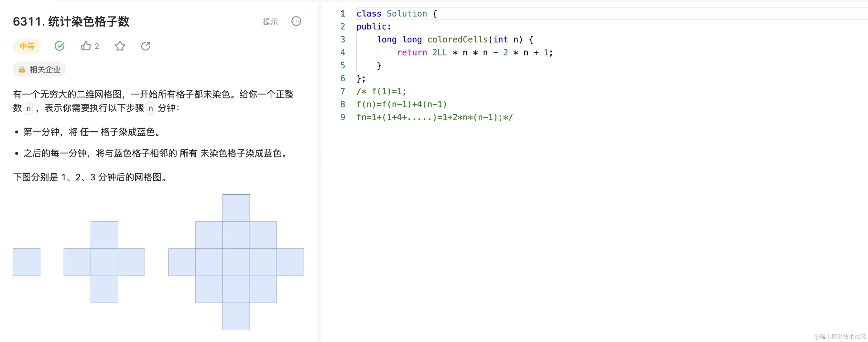The image size is (868, 342).
Task: Click the plus-shaped 2-minute grid diagram
Action: point(104,262)
